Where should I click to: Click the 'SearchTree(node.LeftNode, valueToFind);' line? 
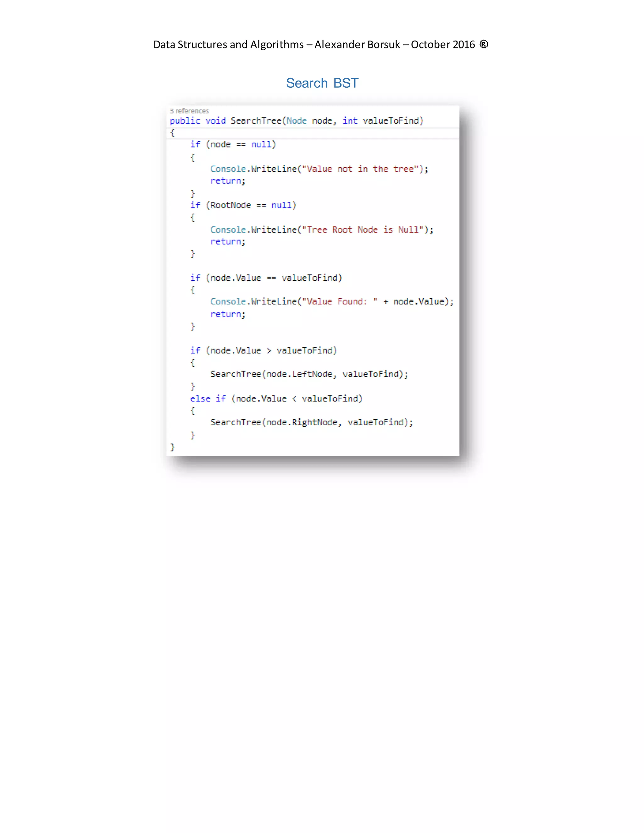point(309,375)
